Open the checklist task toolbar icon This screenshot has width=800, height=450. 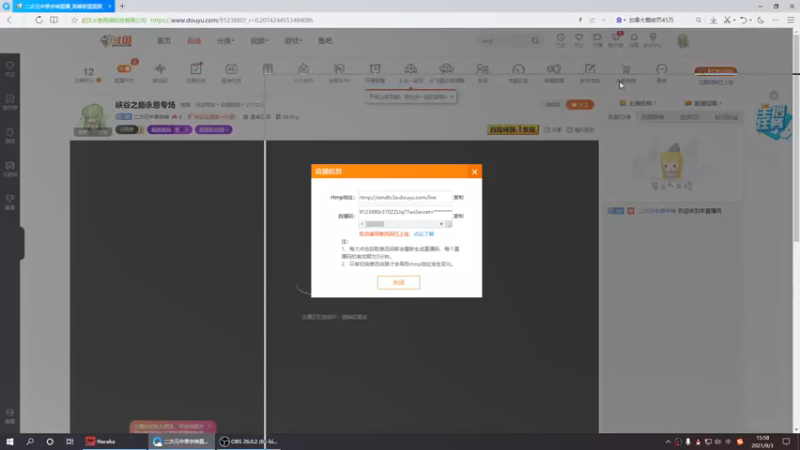[x=196, y=69]
